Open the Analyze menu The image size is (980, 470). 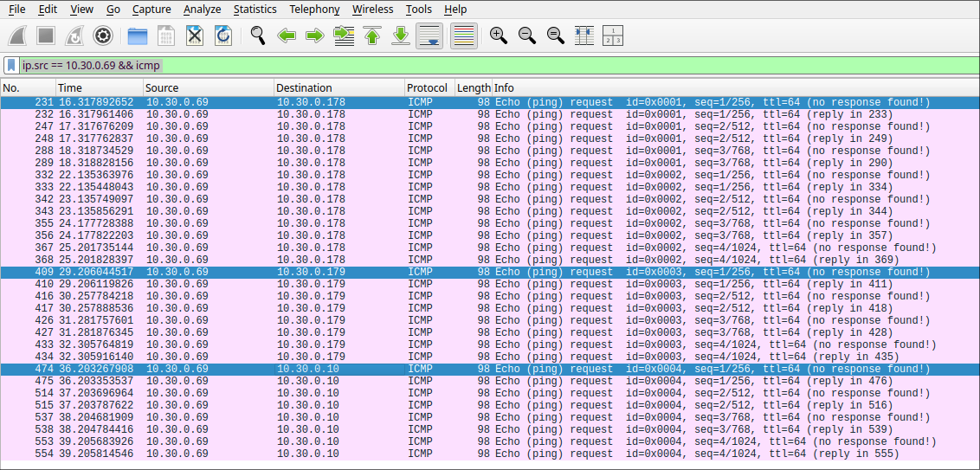pos(203,10)
